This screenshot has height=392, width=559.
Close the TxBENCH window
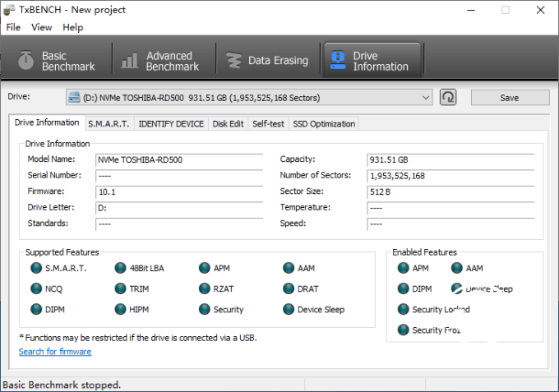(x=540, y=10)
